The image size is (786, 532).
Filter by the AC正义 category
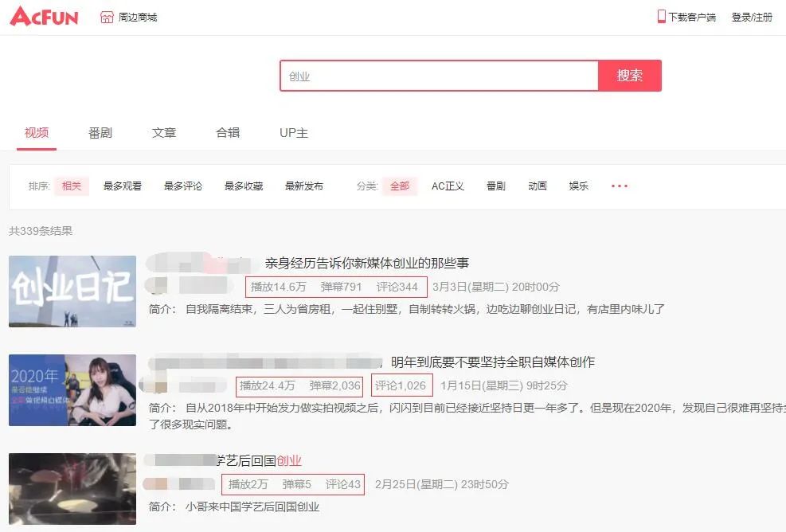448,186
